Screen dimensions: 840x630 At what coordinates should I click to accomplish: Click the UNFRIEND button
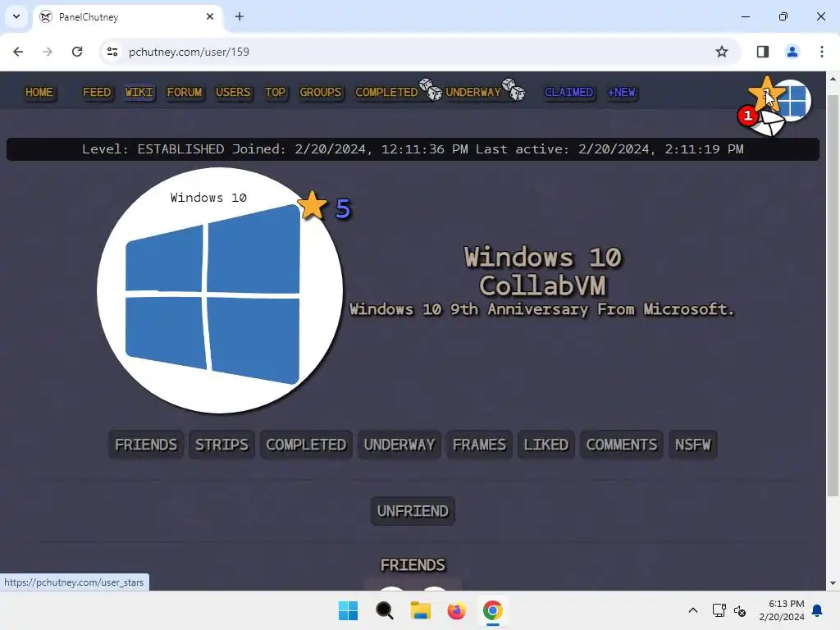pos(413,511)
